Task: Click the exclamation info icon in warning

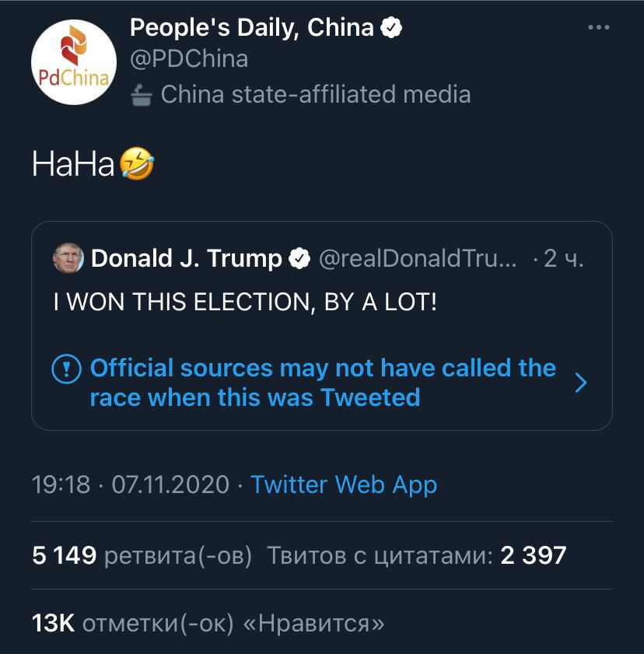Action: [66, 368]
